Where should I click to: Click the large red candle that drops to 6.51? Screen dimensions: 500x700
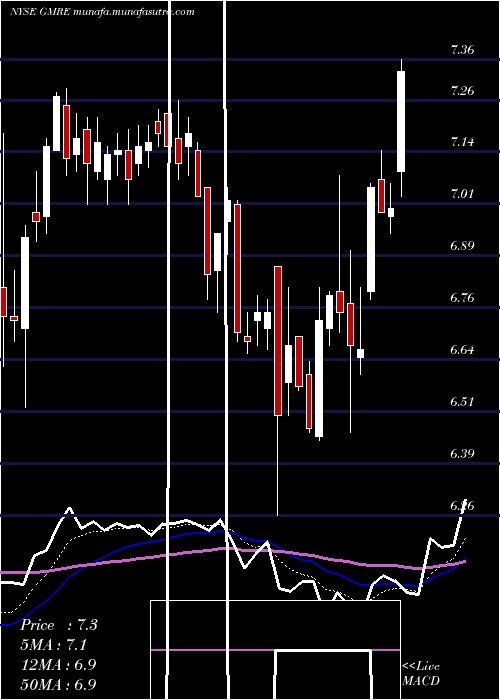tap(278, 341)
